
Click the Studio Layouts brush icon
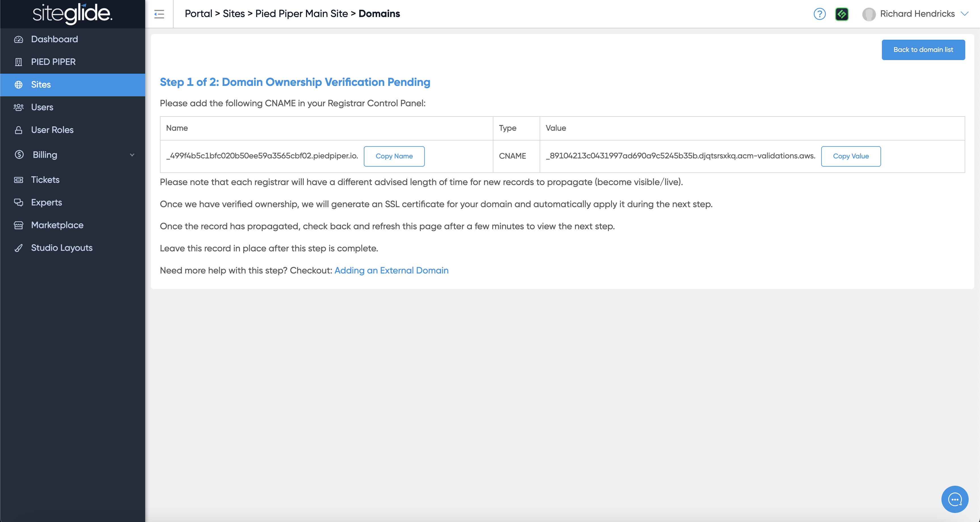coord(18,248)
